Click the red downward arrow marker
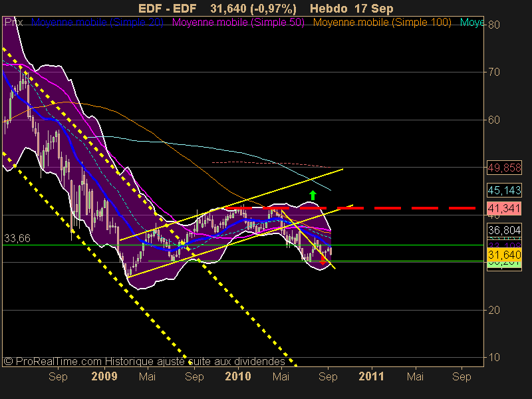532x399 pixels. point(323,259)
